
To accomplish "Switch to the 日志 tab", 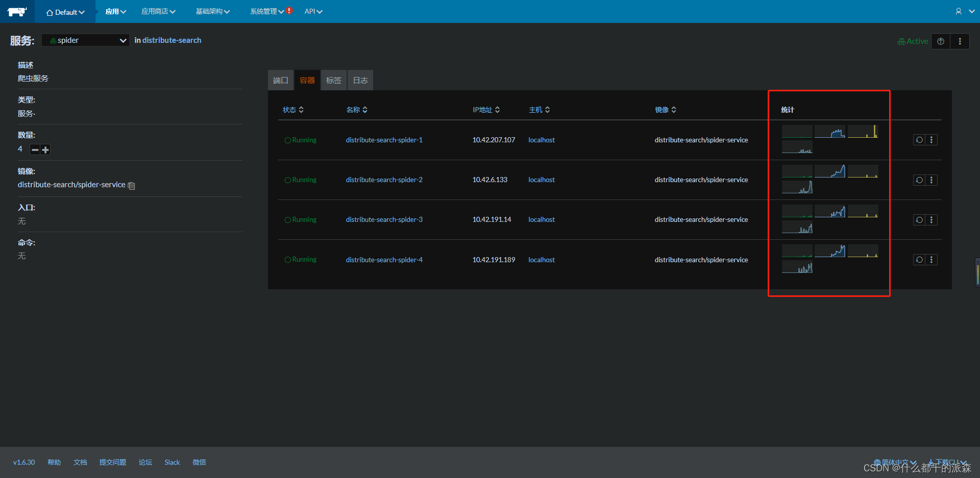I will pos(360,80).
